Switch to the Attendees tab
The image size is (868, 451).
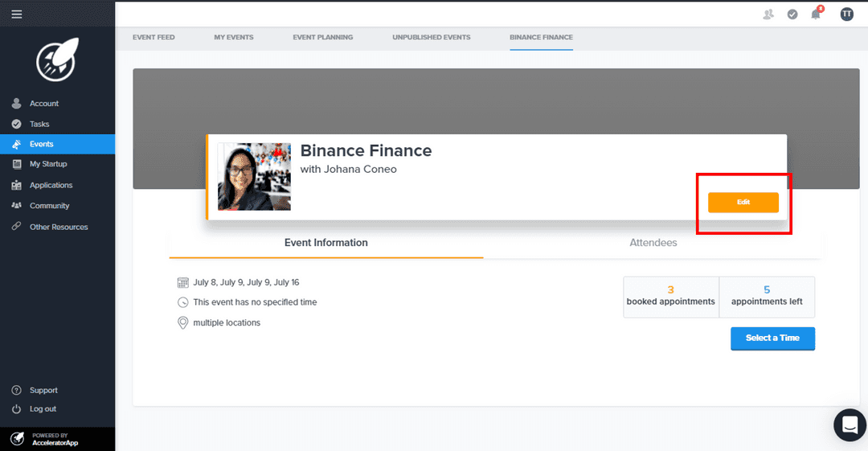pos(653,243)
